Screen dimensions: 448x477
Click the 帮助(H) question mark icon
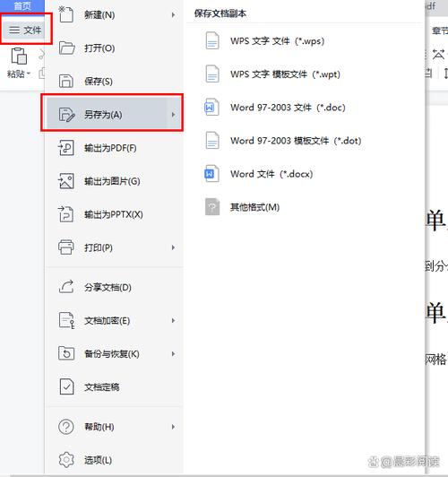tap(66, 427)
